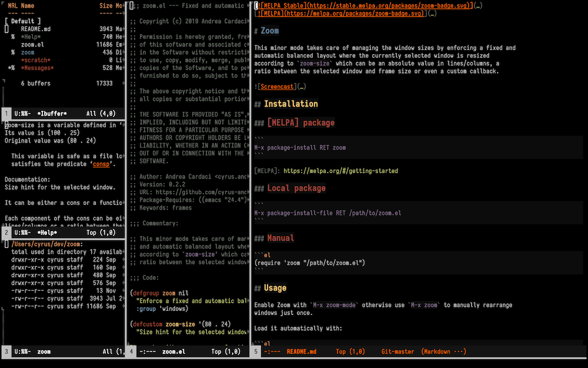Expand the folded (…) after the Screencast link
588x368 pixels.
[x=302, y=87]
